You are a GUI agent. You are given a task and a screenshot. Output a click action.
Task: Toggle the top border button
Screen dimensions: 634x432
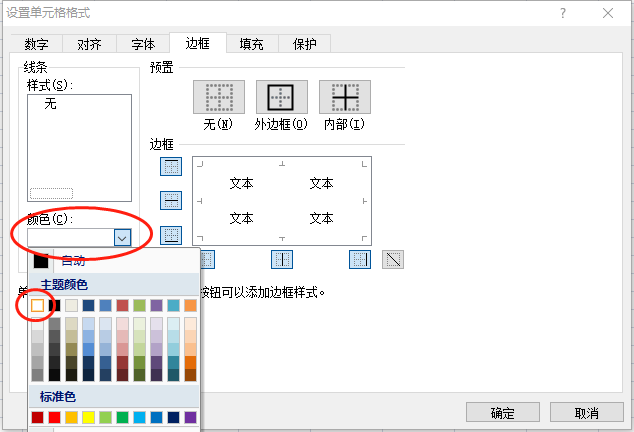pyautogui.click(x=171, y=167)
